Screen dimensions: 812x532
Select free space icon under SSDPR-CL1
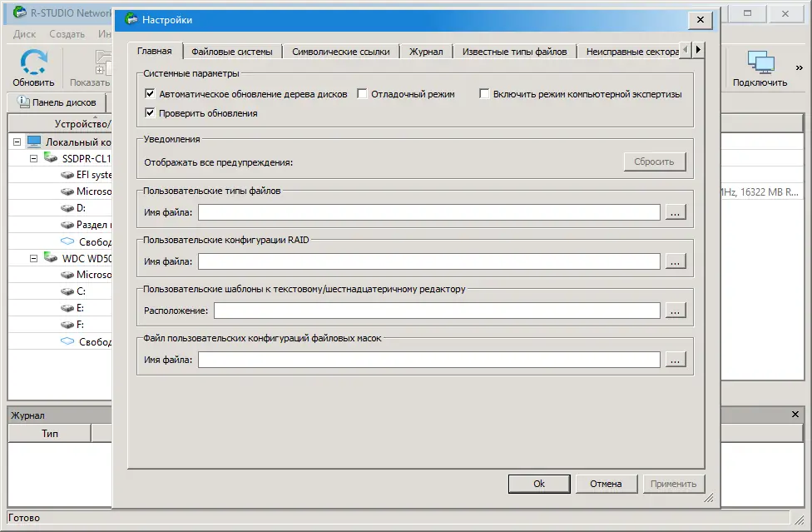coord(67,241)
